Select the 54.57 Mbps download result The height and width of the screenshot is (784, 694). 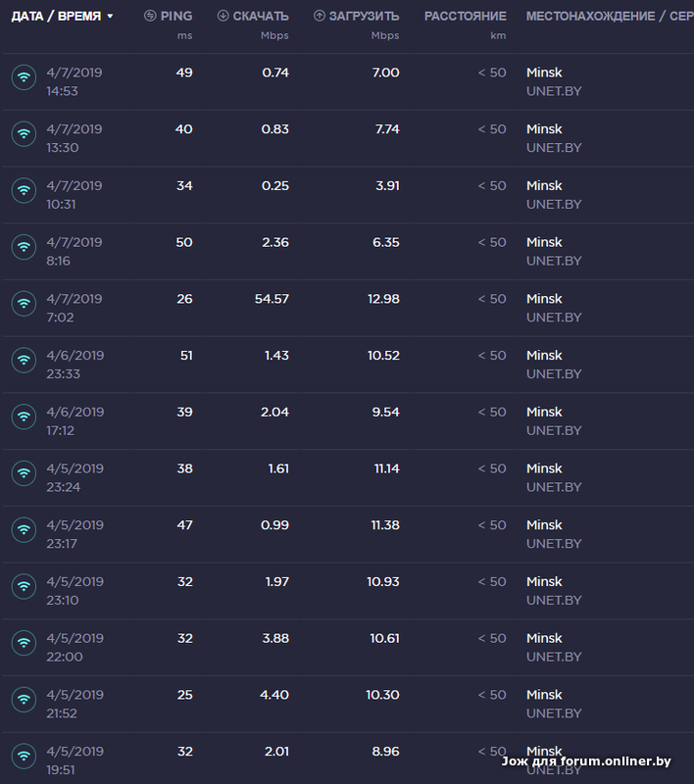(x=272, y=299)
